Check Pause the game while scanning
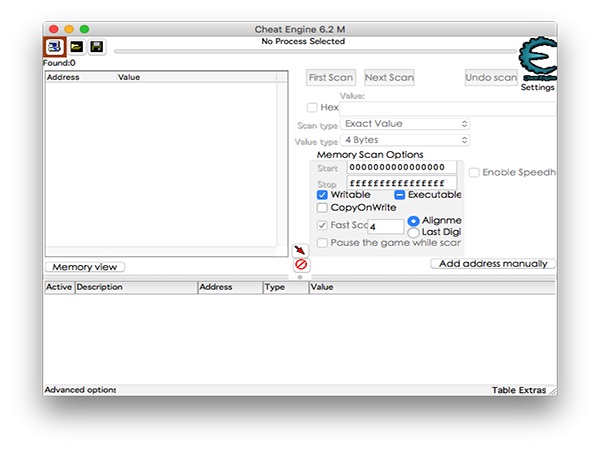Viewport: 600px width, 450px height. (x=322, y=243)
